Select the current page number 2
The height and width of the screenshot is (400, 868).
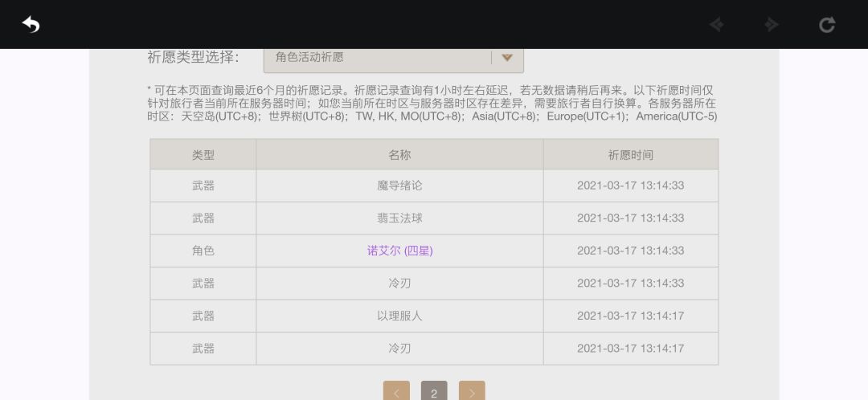pyautogui.click(x=434, y=392)
